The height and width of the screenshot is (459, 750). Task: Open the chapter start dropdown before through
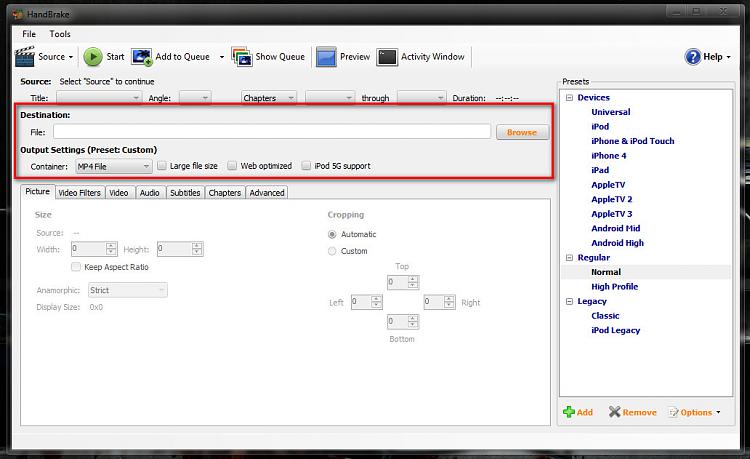[330, 98]
